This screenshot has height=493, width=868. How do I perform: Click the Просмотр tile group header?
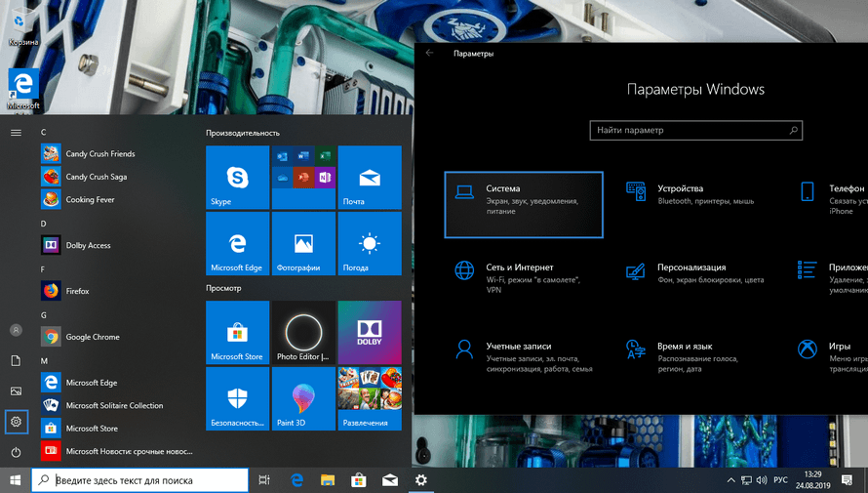[223, 288]
